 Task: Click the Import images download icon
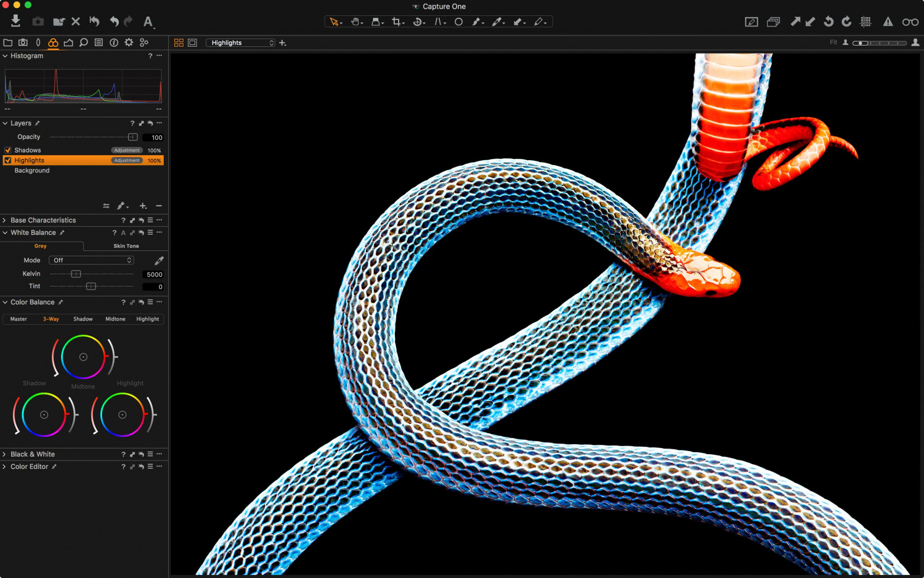15,22
